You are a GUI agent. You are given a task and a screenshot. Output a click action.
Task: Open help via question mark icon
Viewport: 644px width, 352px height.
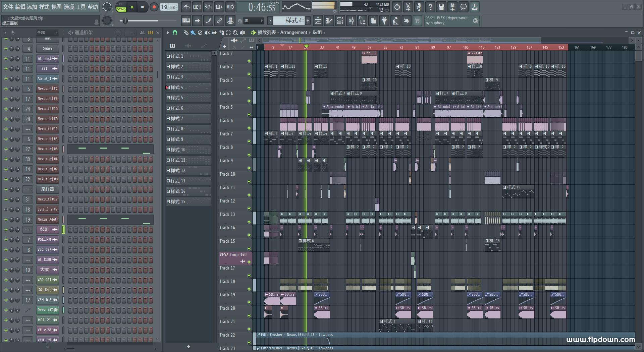430,7
